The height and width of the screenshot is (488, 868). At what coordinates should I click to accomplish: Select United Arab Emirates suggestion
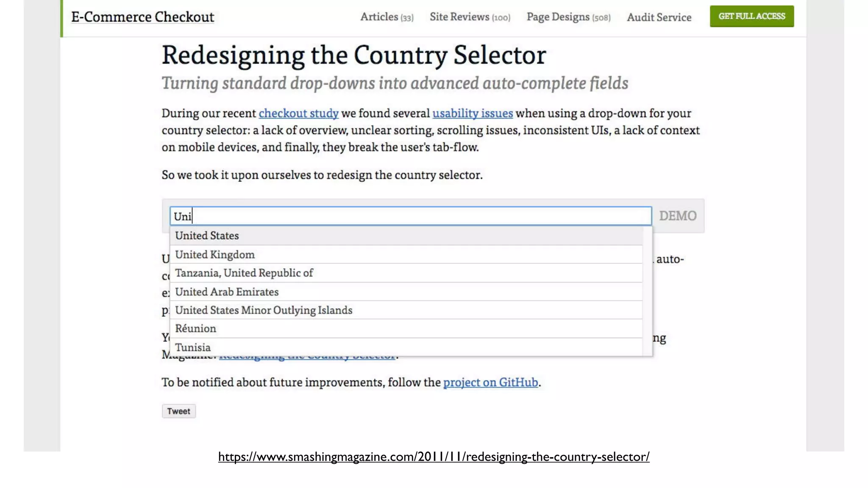point(227,292)
